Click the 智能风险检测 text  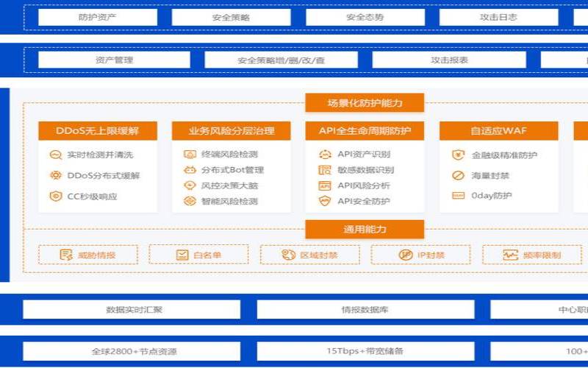(229, 201)
